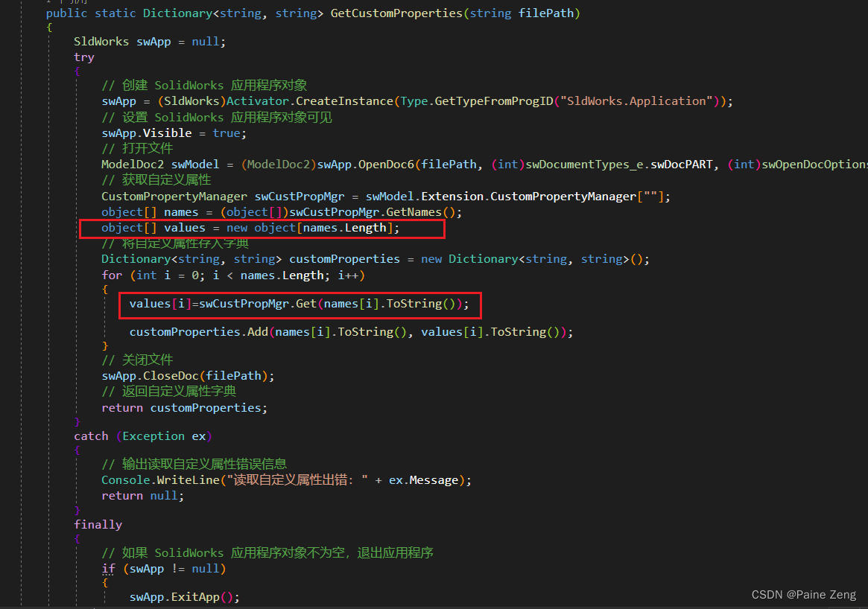Click the 'public' keyword in the signature
The height and width of the screenshot is (609, 868).
tap(66, 13)
